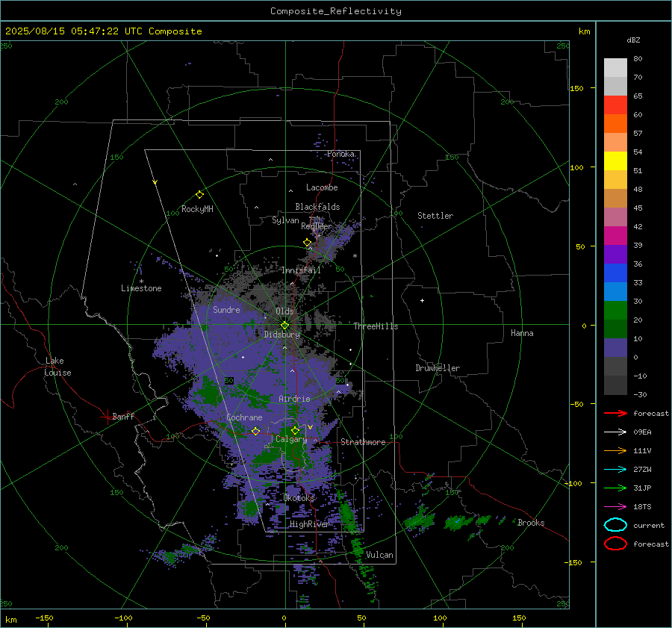This screenshot has height=628, width=672.
Task: Select the Hanna label
Action: pyautogui.click(x=522, y=333)
